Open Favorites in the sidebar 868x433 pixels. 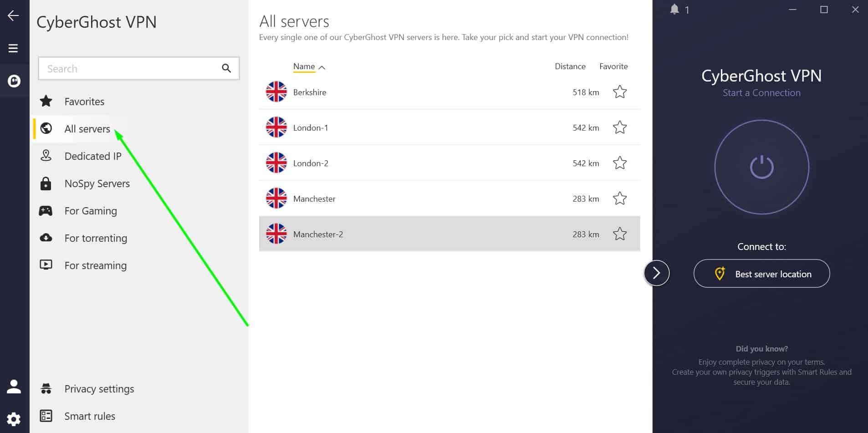coord(84,102)
